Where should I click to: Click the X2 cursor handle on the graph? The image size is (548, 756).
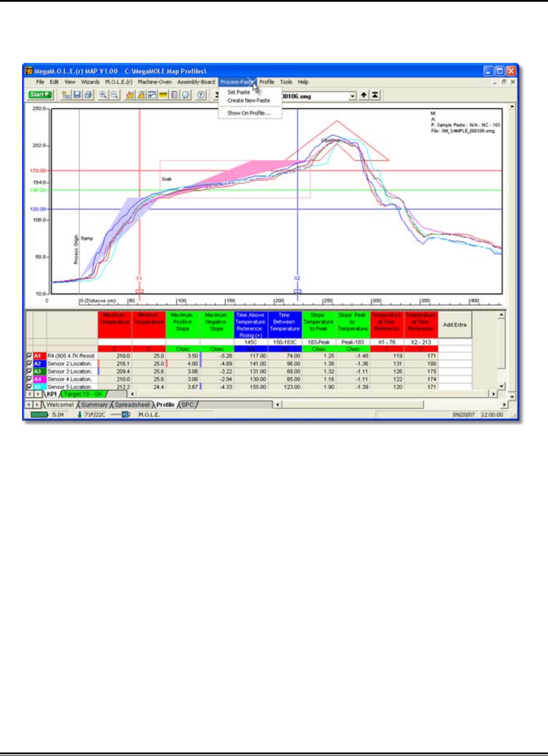point(297,291)
